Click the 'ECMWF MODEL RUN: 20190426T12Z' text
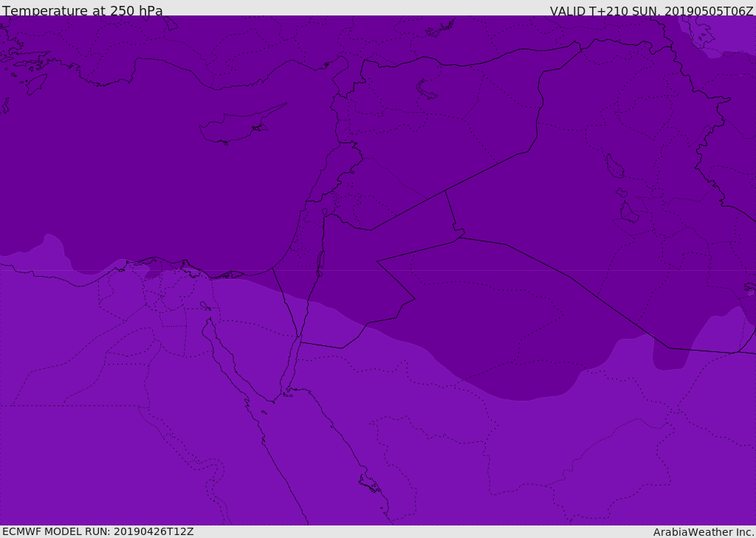 tap(98, 531)
